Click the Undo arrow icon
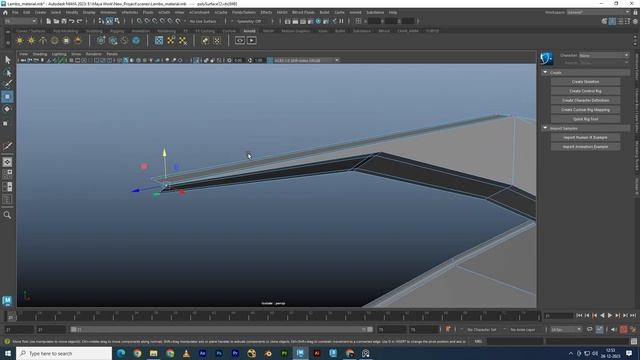Screen dimensions: 640x360 click(x=72, y=21)
